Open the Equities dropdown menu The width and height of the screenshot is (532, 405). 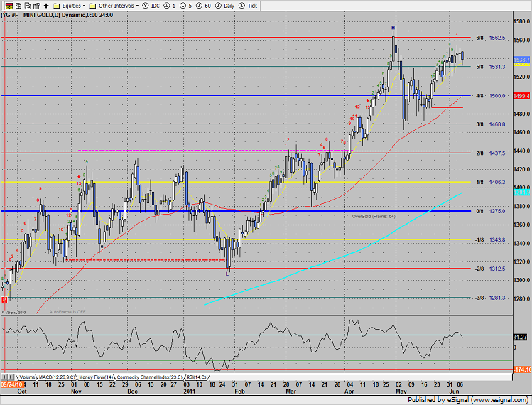click(x=74, y=6)
